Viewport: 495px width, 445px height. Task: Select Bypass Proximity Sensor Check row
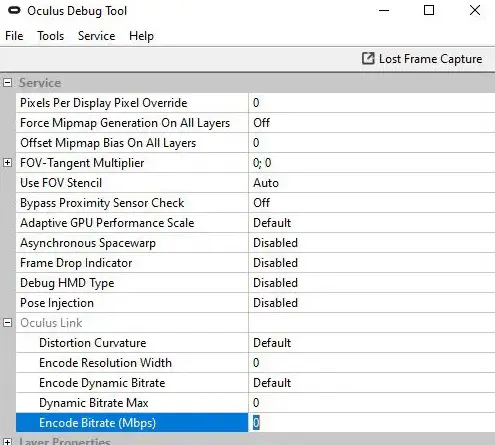pyautogui.click(x=132, y=203)
